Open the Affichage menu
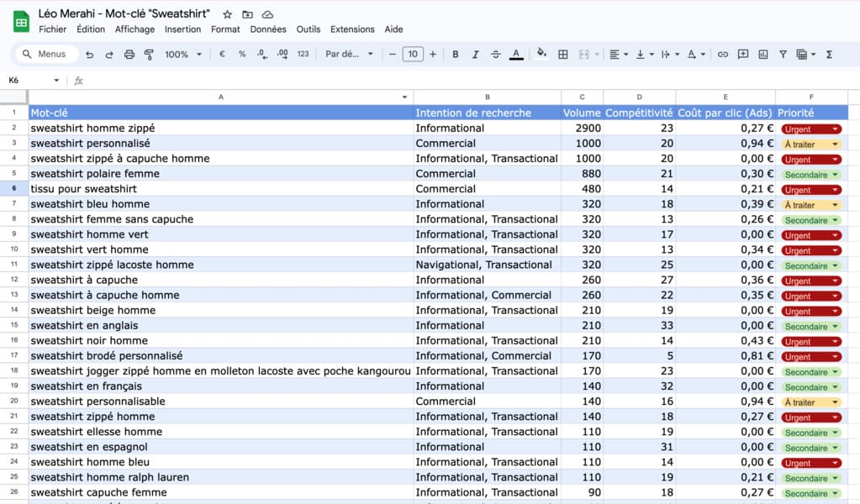Image resolution: width=860 pixels, height=504 pixels. [135, 29]
